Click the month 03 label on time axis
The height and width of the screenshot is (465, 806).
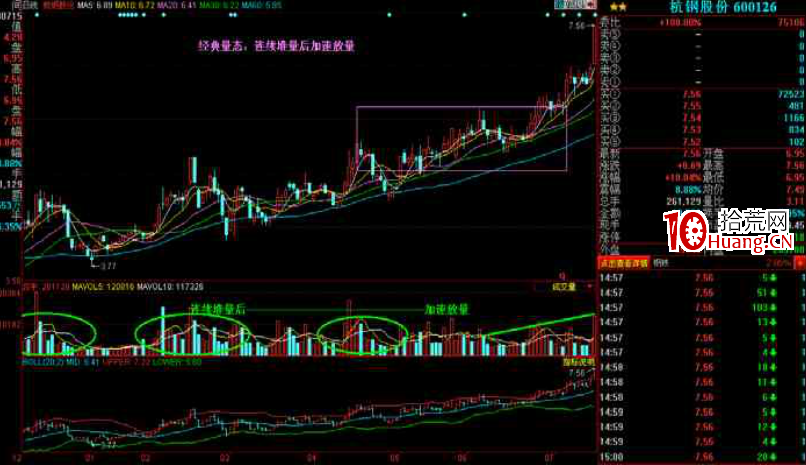click(225, 457)
